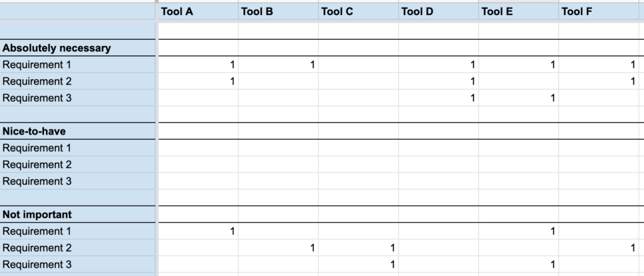Image resolution: width=644 pixels, height=276 pixels.
Task: Select the Tool D column header
Action: click(438, 11)
